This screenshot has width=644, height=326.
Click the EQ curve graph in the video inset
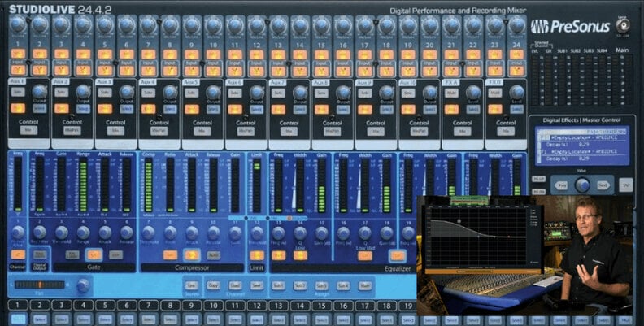476,235
